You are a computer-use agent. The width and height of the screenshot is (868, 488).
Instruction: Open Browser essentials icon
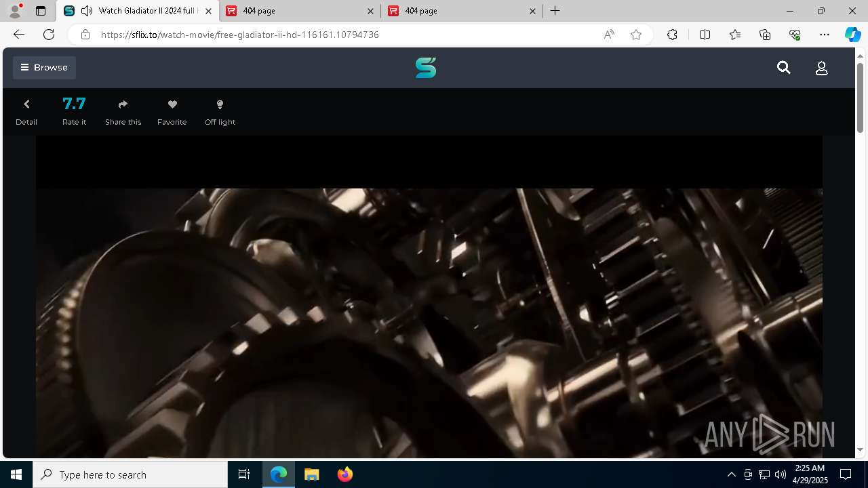[x=795, y=35]
